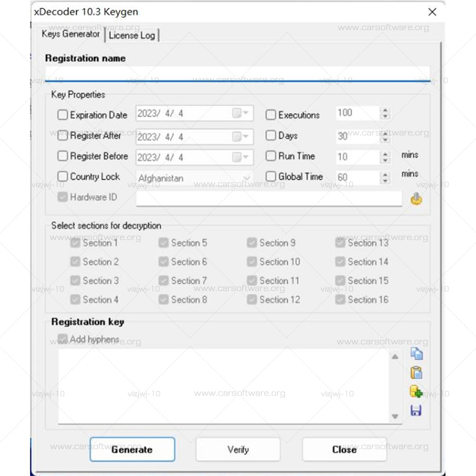
Task: Close the xDecoder Keygen window
Action: pyautogui.click(x=432, y=12)
